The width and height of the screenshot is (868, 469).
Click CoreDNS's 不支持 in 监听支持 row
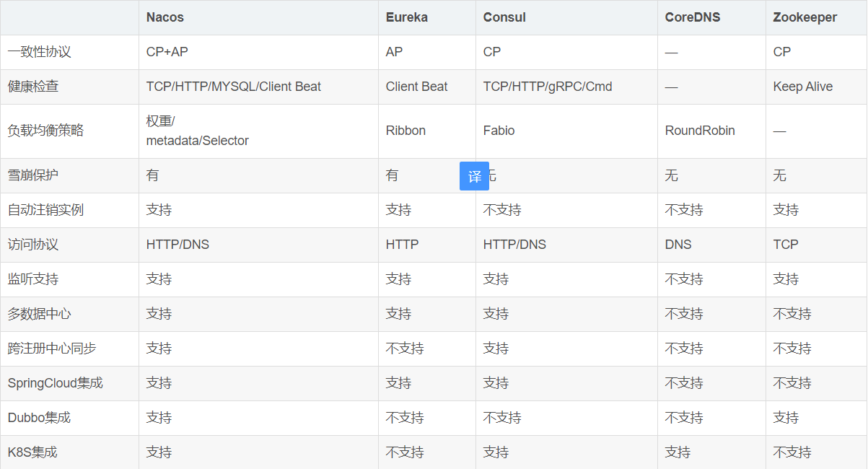point(684,279)
